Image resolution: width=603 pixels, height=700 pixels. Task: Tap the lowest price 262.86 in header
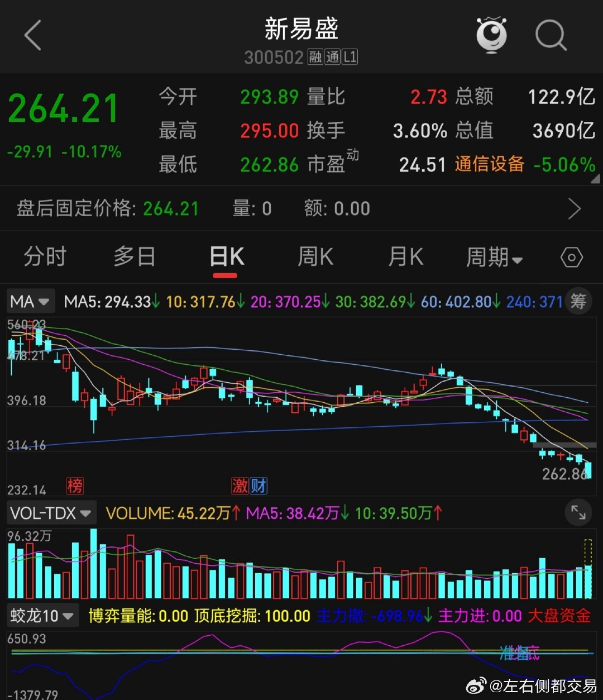coord(270,164)
